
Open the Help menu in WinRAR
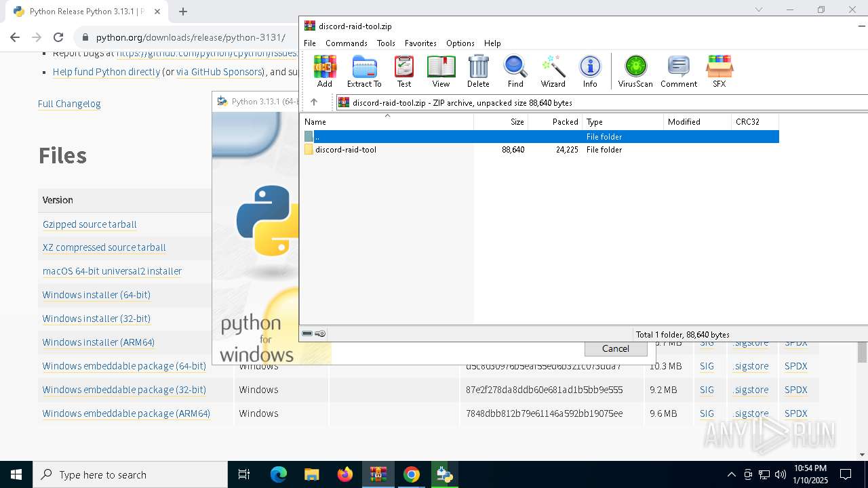click(x=492, y=43)
